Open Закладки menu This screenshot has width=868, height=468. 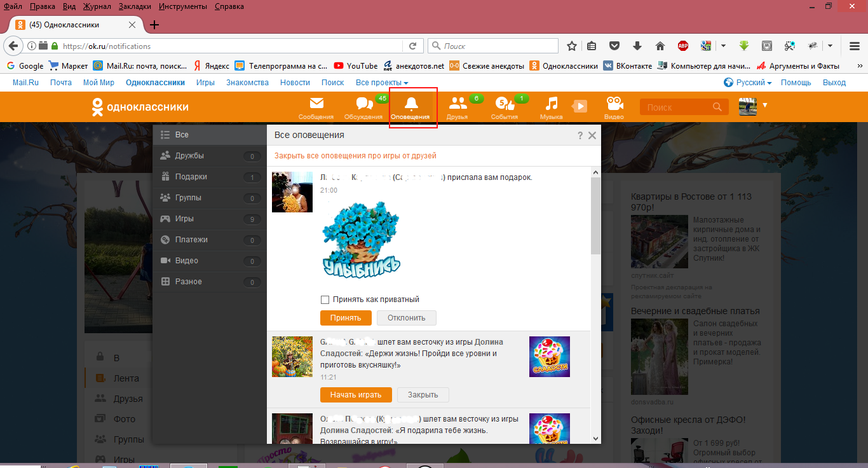pyautogui.click(x=135, y=6)
